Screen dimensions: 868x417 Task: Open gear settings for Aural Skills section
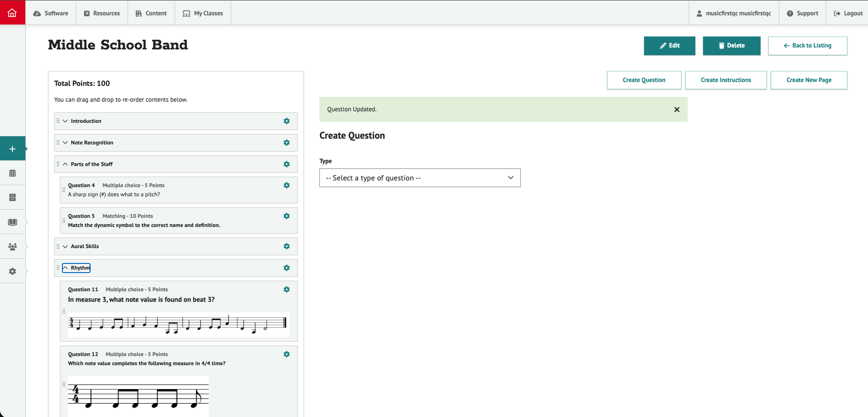click(x=287, y=246)
